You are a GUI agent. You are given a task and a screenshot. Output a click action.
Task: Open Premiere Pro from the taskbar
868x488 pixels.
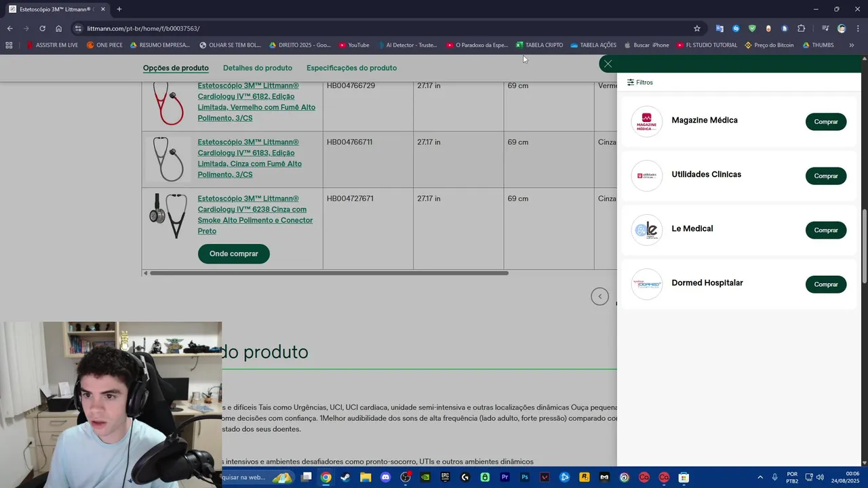pos(505,477)
